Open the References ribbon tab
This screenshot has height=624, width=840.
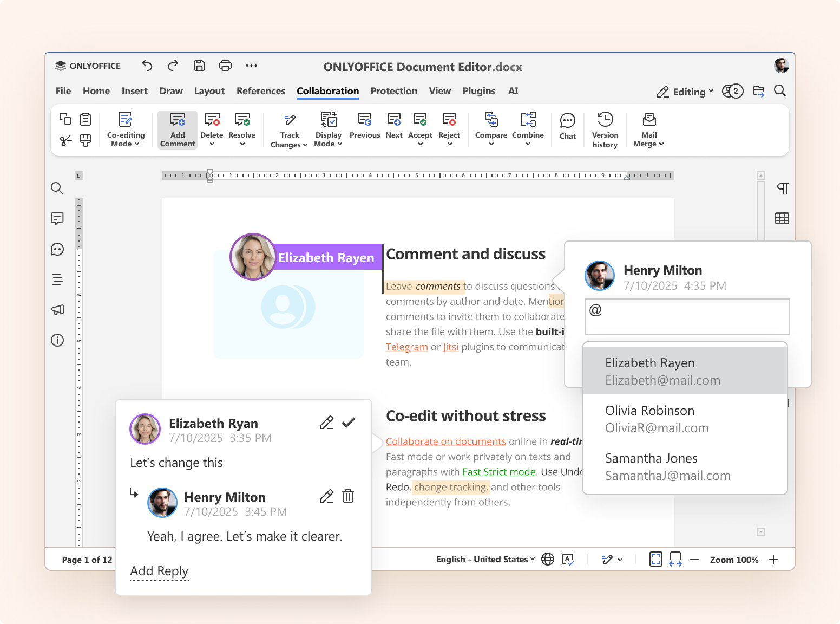coord(260,91)
